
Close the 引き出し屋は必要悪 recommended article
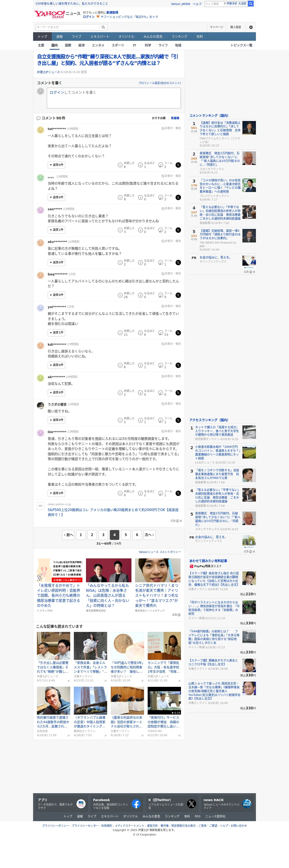[69, 681]
